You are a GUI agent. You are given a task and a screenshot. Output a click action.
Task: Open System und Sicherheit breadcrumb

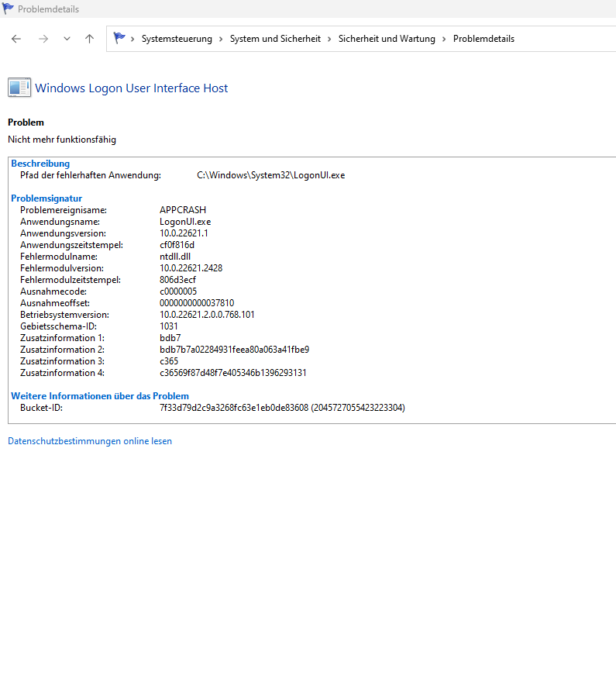pyautogui.click(x=275, y=39)
